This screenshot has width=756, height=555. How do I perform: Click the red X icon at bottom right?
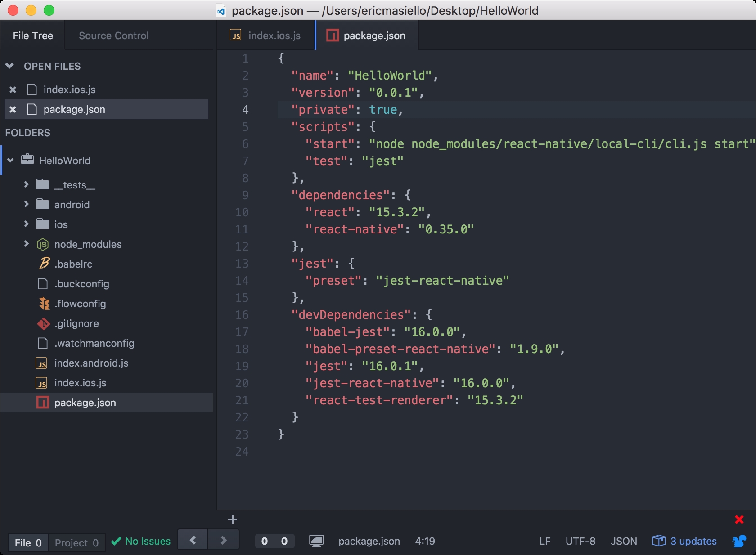click(x=739, y=519)
